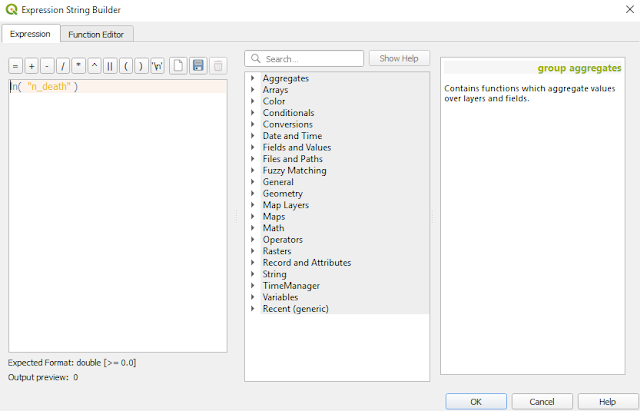Expand the Date and Time group arrow

pyautogui.click(x=253, y=136)
